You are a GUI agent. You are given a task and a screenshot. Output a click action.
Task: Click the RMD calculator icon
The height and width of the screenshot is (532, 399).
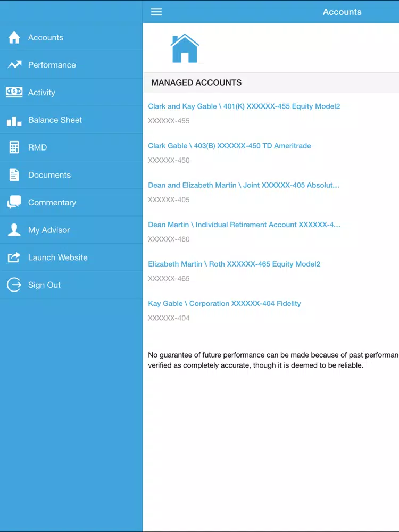click(x=14, y=147)
